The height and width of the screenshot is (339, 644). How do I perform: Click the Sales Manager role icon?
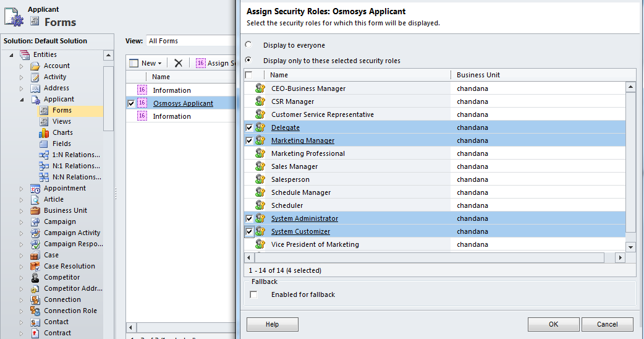tap(260, 166)
